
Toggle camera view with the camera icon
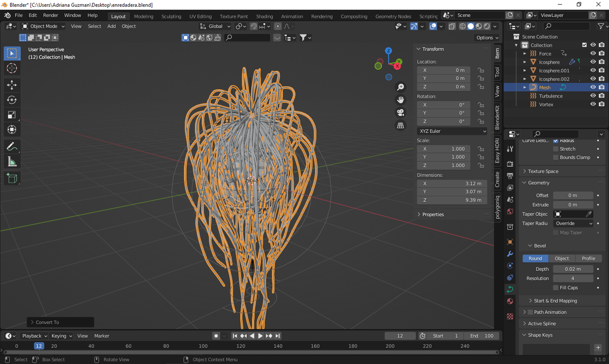(x=400, y=113)
